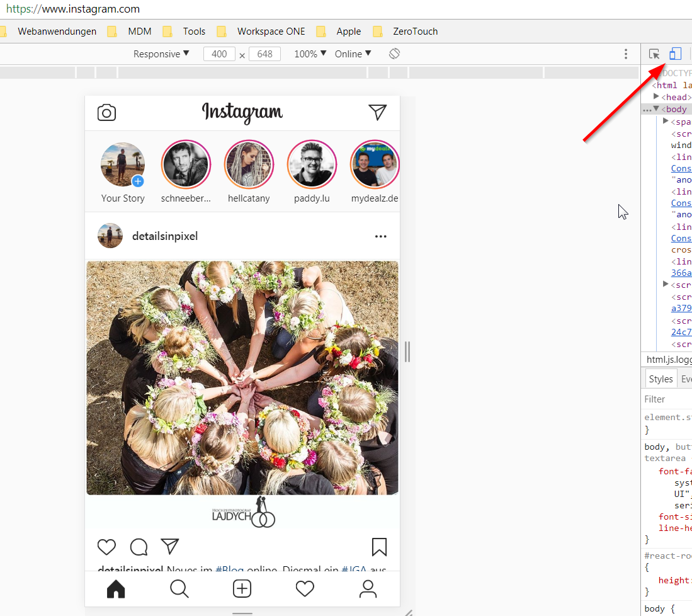Rotate the device viewport orientation

[395, 54]
